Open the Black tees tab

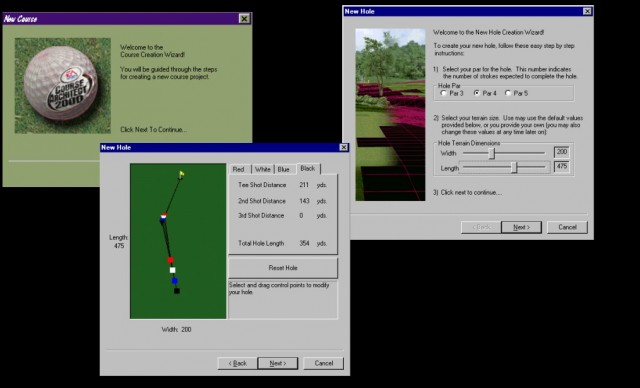pos(308,169)
